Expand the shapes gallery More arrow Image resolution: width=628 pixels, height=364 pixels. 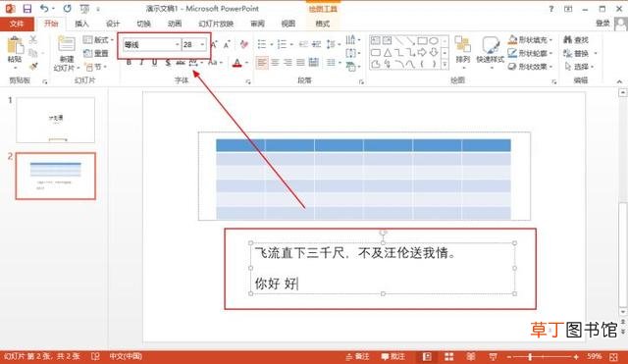point(445,65)
